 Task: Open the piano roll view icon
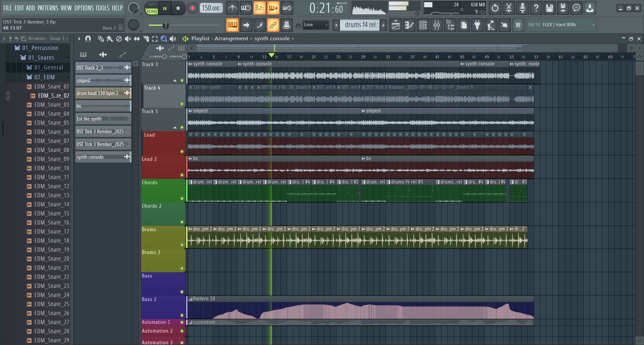coord(409,25)
